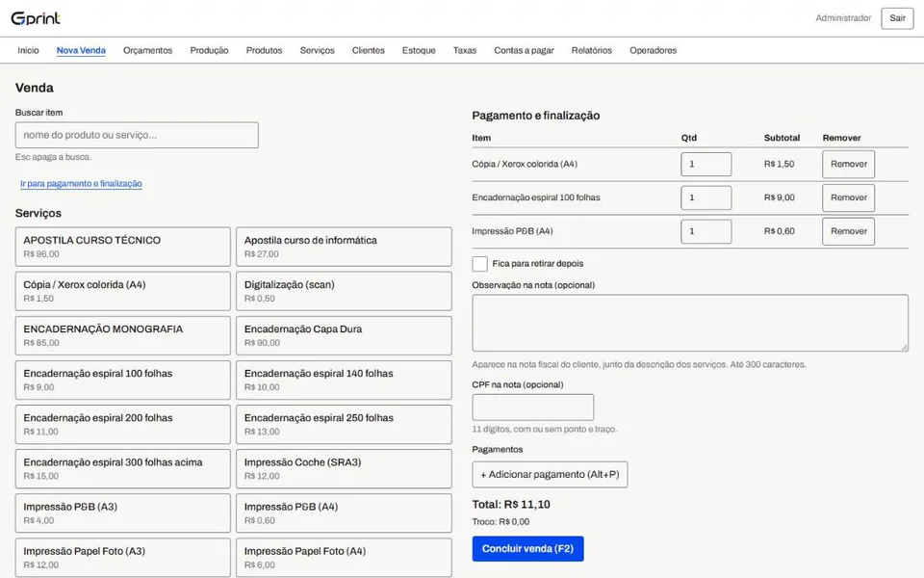The height and width of the screenshot is (578, 924).
Task: Go to the Nova Venda tab
Action: (81, 51)
